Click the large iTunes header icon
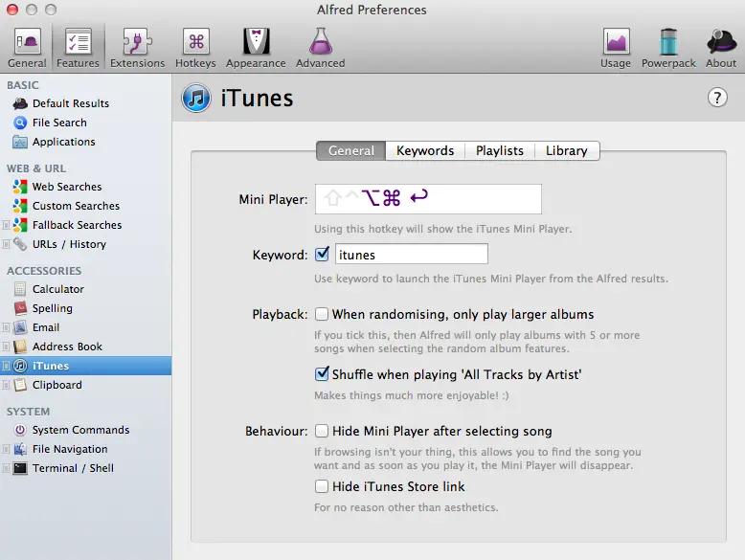 (x=195, y=98)
